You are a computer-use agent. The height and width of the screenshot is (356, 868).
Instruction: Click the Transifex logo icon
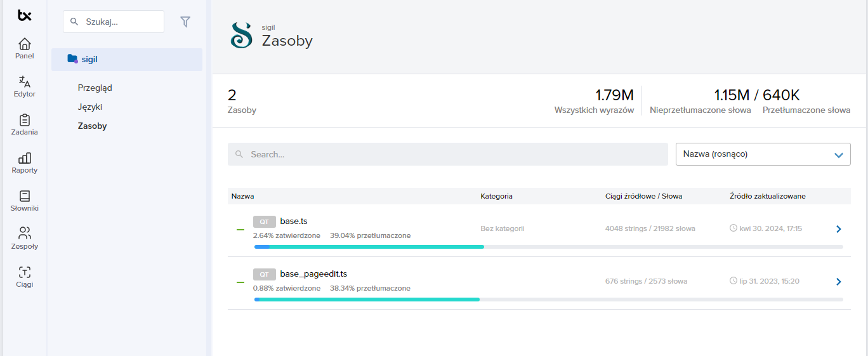coord(25,15)
